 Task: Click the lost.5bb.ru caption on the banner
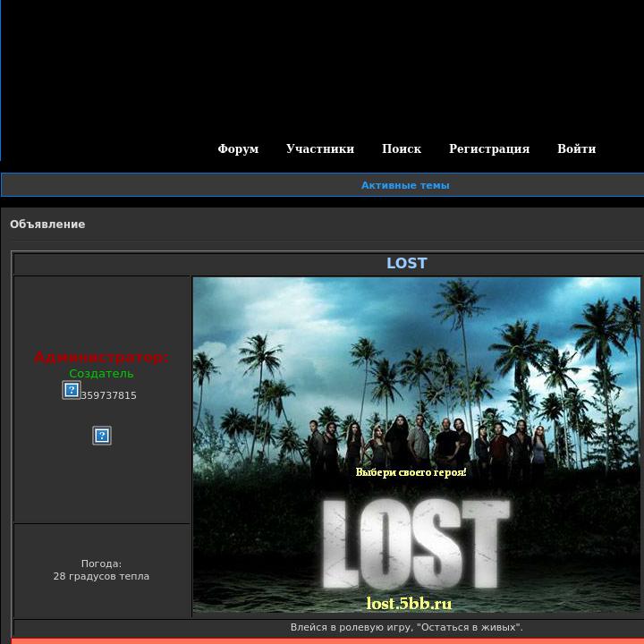click(409, 604)
